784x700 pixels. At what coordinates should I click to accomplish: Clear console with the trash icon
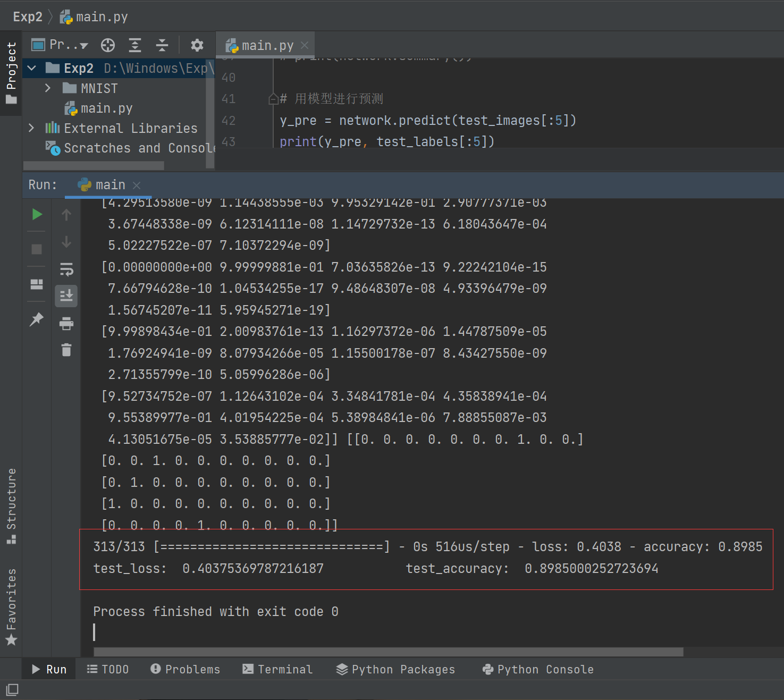coord(66,350)
